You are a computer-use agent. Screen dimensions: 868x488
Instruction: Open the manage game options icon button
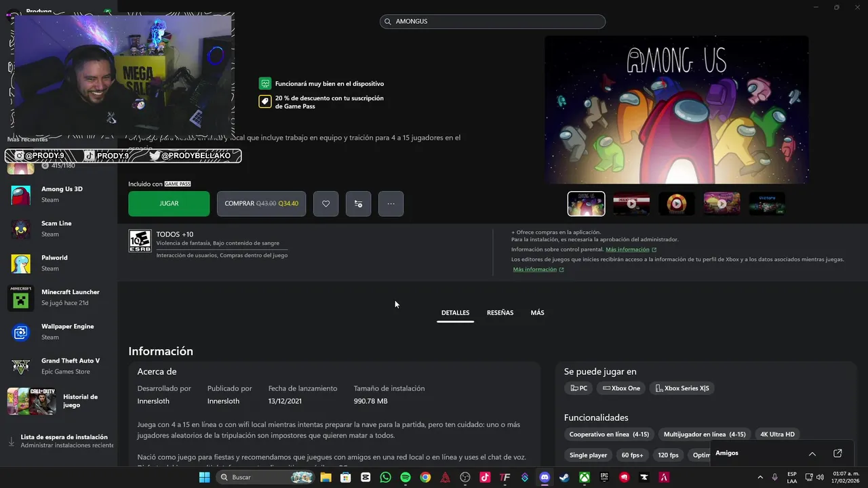[358, 203]
